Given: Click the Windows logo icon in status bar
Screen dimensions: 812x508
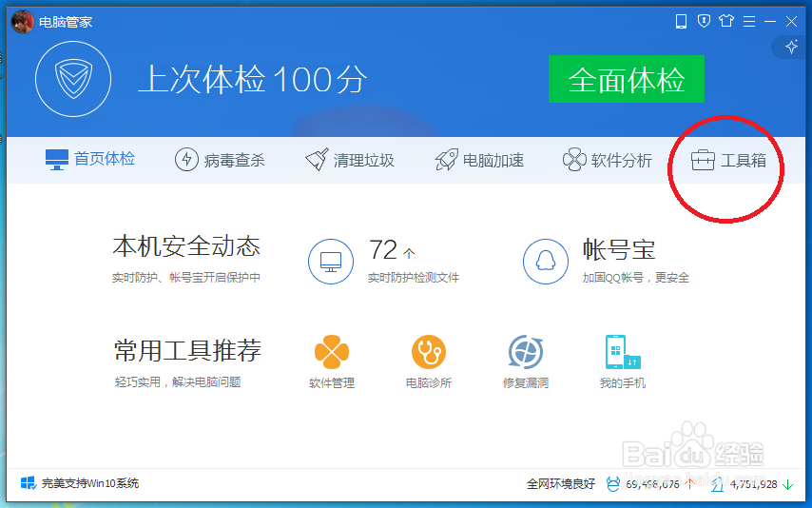Looking at the screenshot, I should (29, 483).
